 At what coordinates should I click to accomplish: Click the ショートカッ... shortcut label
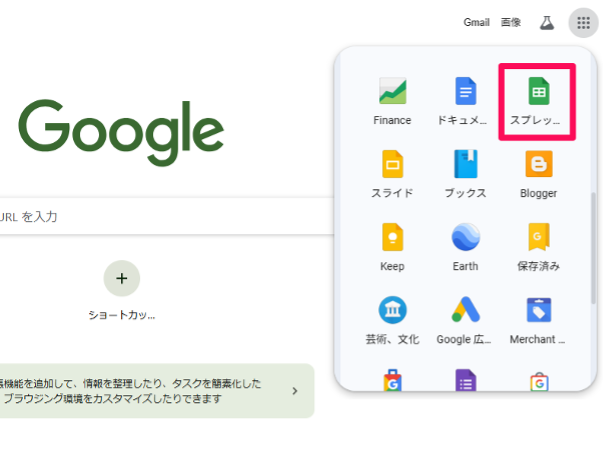(x=122, y=315)
